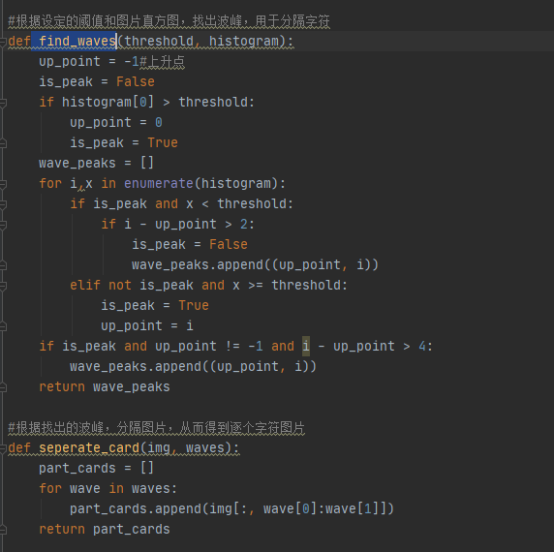
Task: Click the histogram parameter in find_waves signature
Action: coord(244,41)
